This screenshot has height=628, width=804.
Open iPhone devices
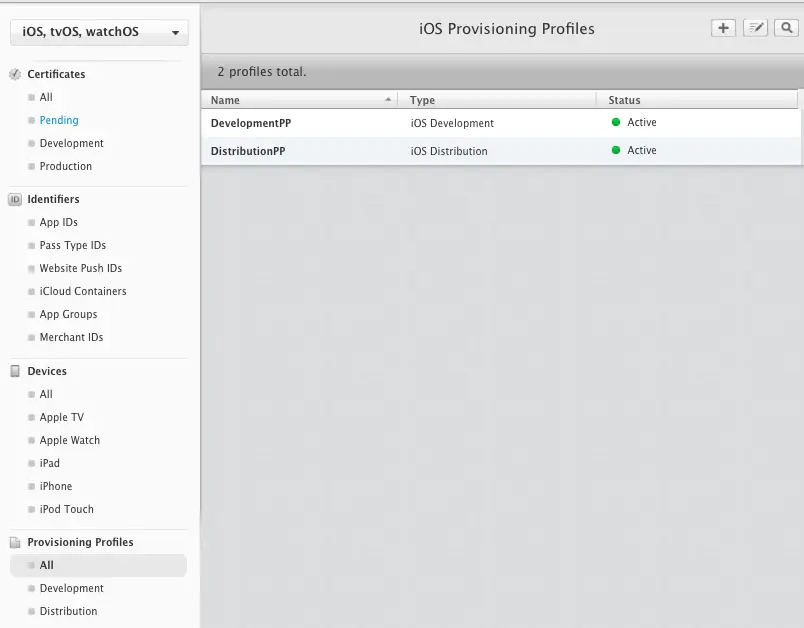56,487
